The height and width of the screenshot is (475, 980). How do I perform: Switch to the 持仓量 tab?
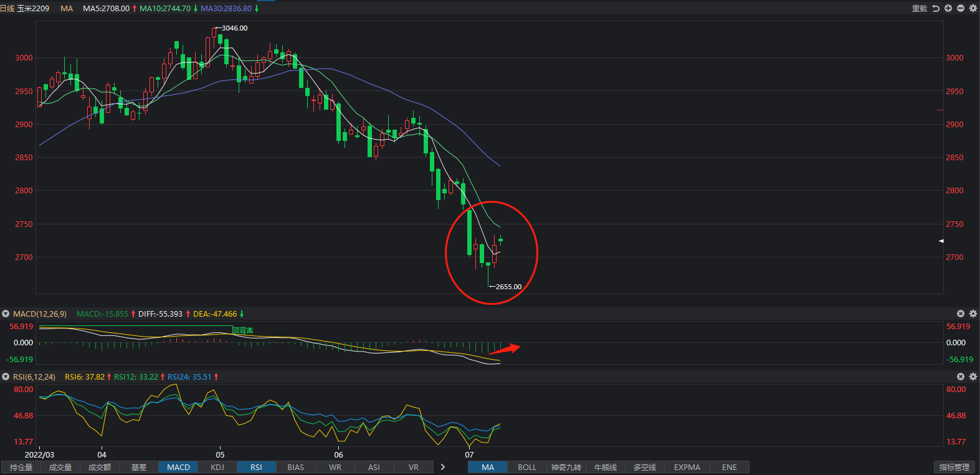(21, 467)
